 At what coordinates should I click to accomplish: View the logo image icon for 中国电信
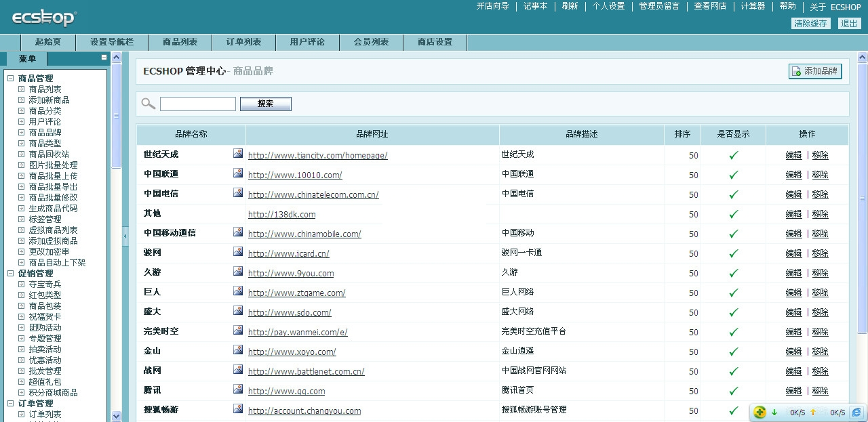tap(238, 192)
